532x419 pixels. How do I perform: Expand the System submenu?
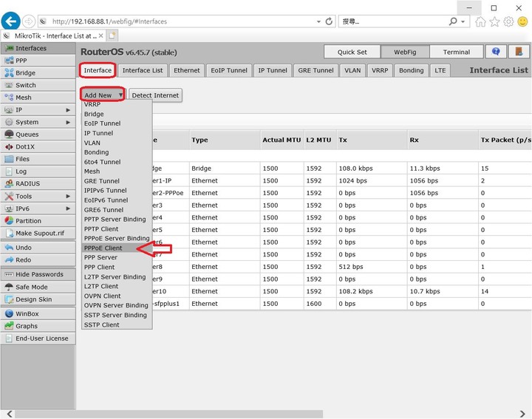(38, 122)
